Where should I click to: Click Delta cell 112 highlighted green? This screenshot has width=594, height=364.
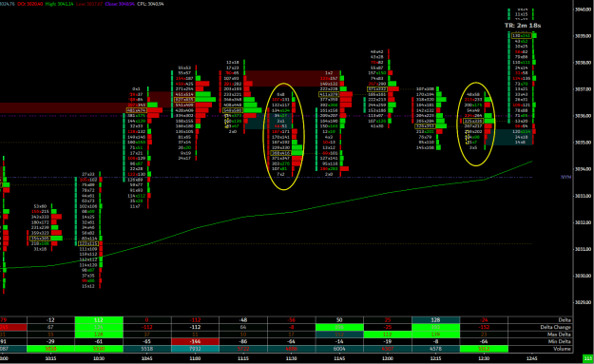[99, 320]
